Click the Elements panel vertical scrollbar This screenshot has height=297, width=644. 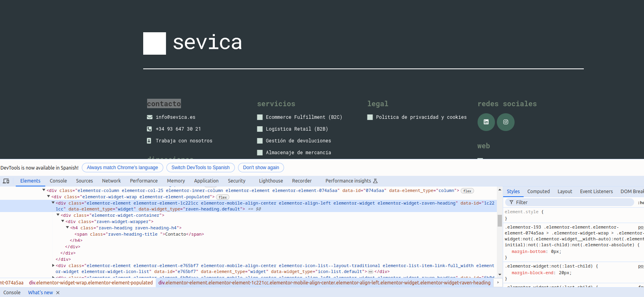500,220
